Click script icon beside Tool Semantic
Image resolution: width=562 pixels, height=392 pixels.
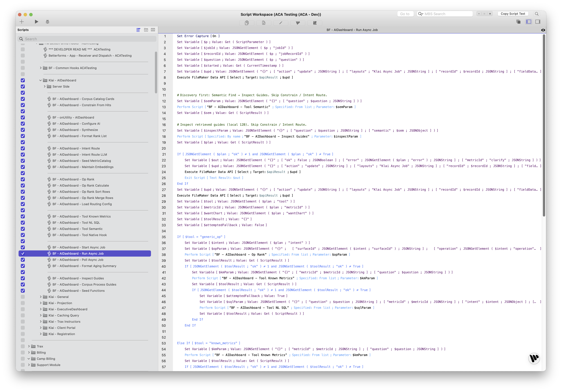[x=49, y=229]
